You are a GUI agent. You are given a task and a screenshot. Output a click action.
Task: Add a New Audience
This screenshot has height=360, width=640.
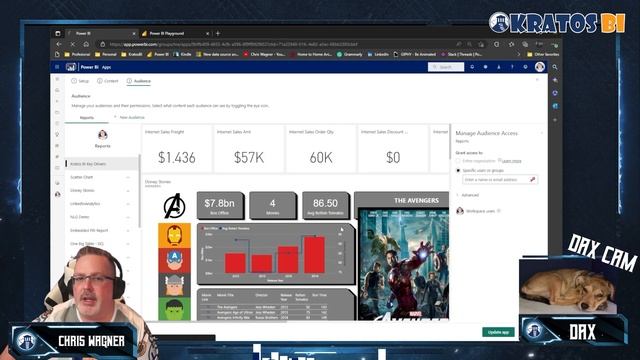pos(129,118)
